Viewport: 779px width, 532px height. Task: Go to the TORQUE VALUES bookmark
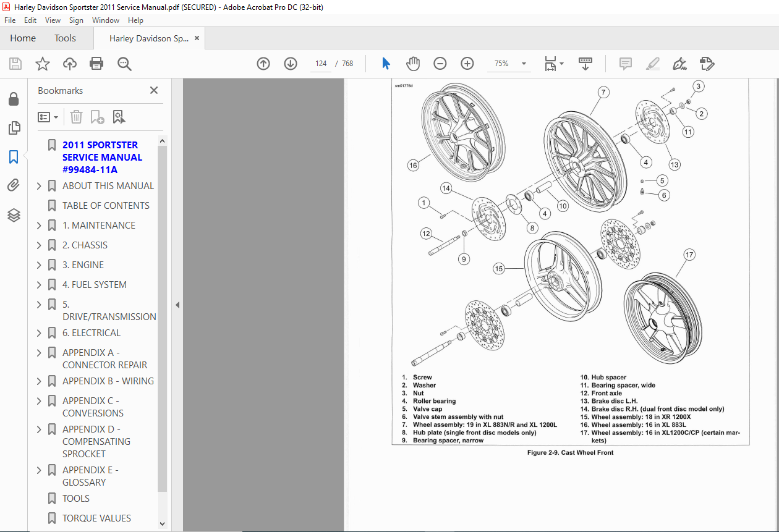coord(96,518)
